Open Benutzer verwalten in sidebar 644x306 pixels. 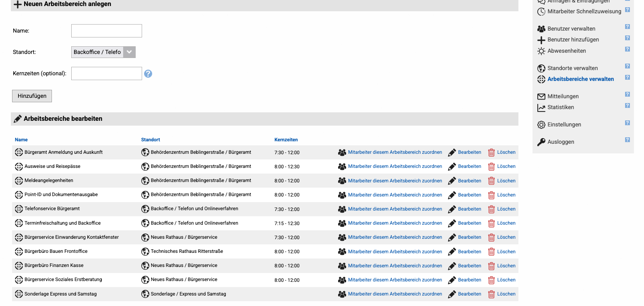571,29
